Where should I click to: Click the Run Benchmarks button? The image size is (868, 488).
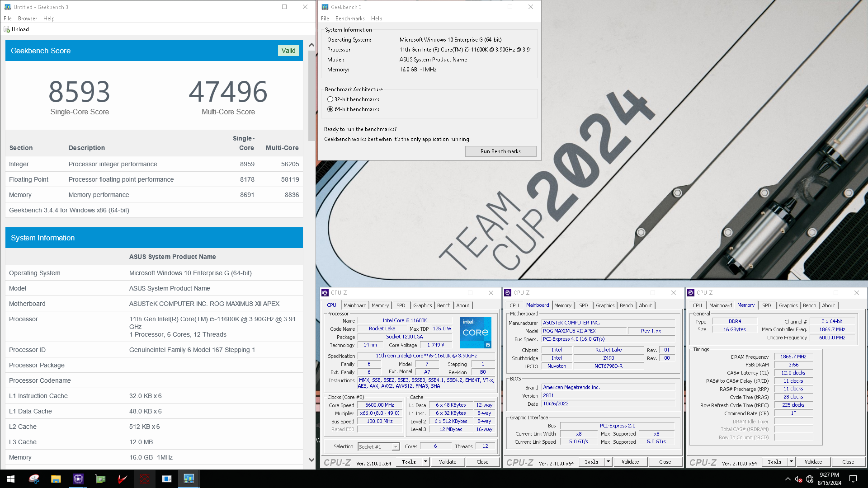point(500,151)
